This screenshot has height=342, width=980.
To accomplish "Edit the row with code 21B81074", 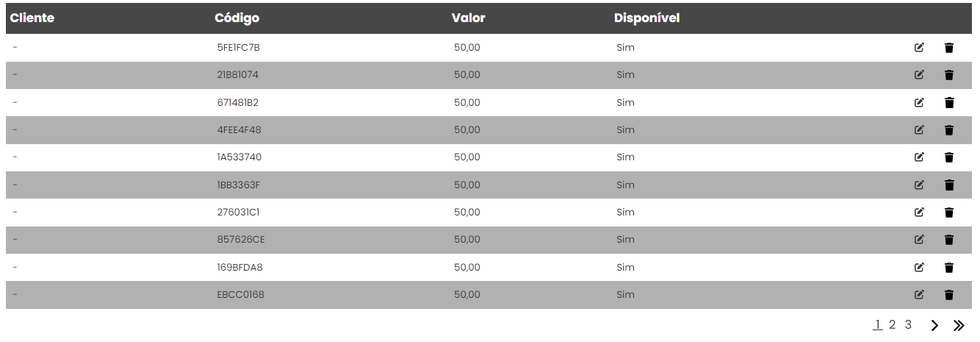I will click(919, 75).
